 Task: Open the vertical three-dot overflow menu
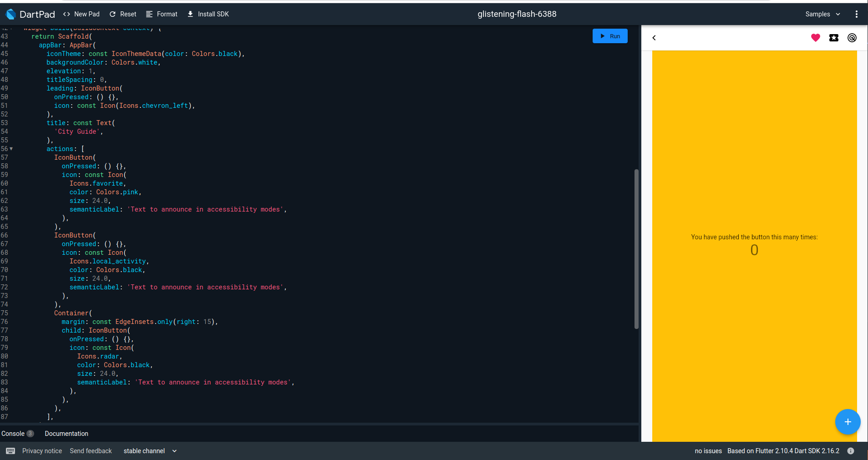[x=856, y=14]
